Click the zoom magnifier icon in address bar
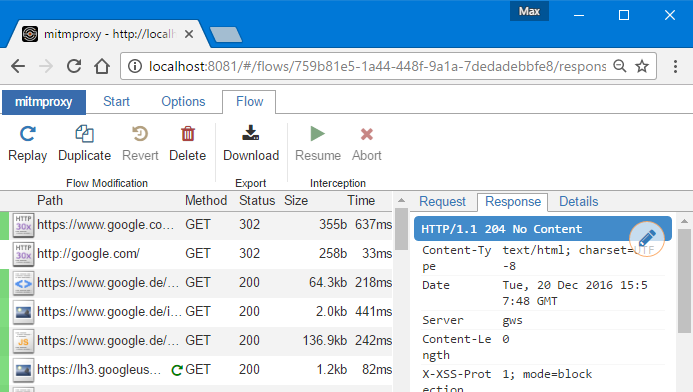 (620, 66)
